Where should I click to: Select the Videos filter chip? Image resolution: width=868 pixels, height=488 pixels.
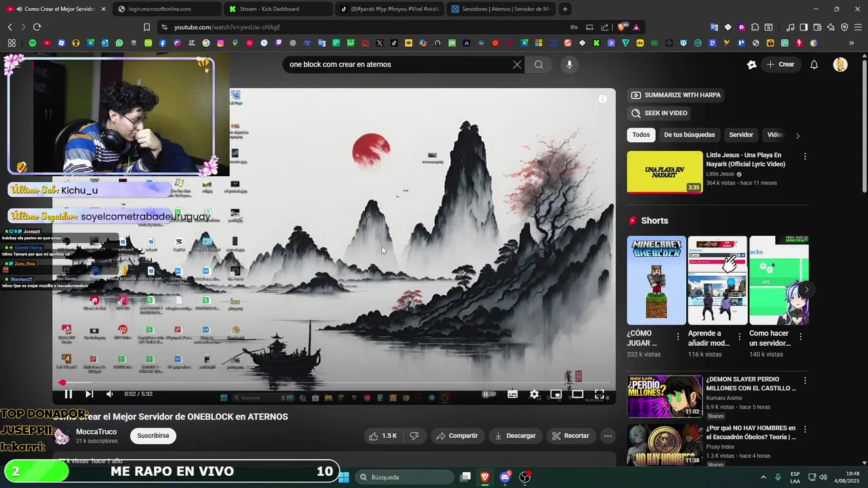pos(774,135)
